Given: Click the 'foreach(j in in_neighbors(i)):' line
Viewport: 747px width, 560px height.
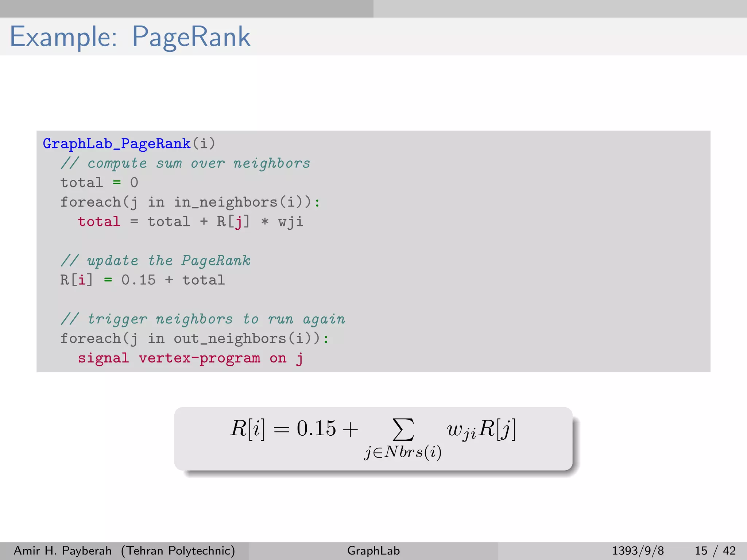Looking at the screenshot, I should [190, 202].
